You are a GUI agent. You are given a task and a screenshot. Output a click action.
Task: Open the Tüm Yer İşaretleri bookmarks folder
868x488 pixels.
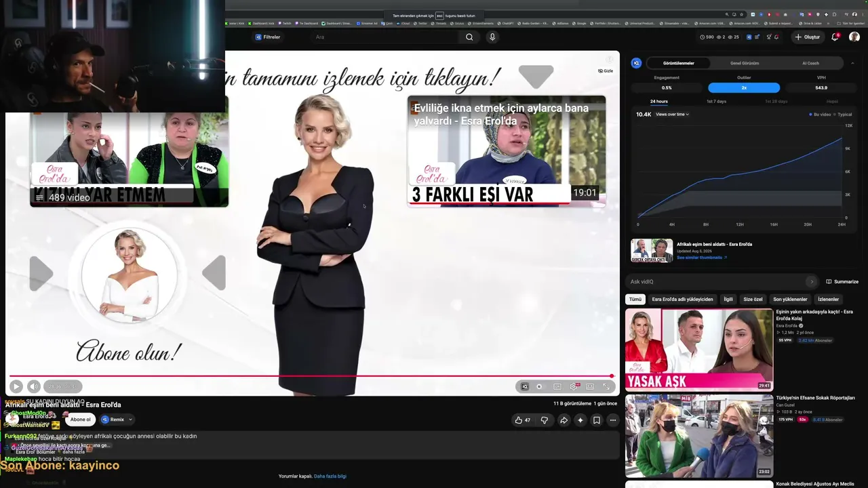(852, 23)
